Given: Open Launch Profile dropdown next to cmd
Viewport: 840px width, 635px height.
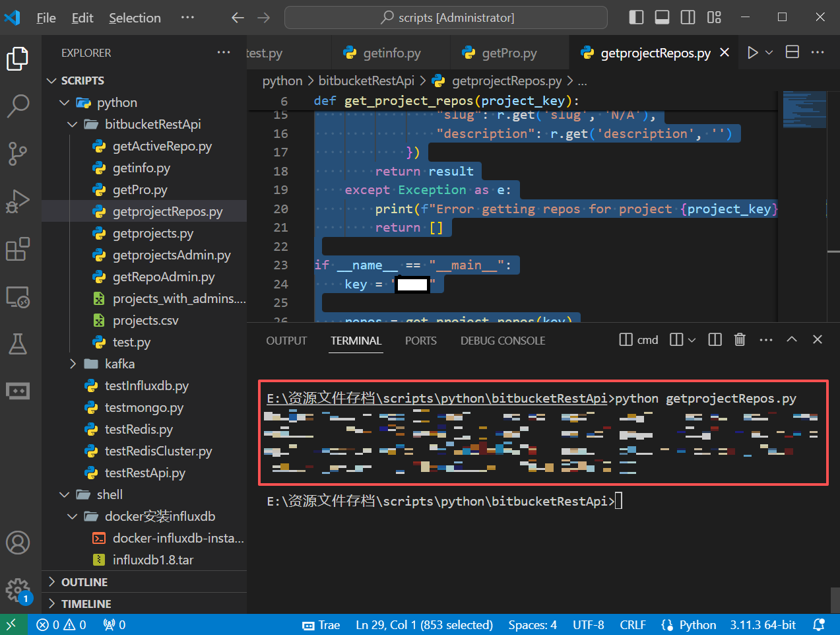Looking at the screenshot, I should [692, 340].
